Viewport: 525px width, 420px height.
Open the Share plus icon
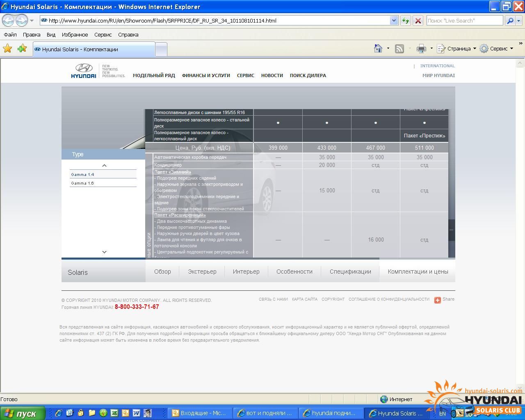(437, 300)
